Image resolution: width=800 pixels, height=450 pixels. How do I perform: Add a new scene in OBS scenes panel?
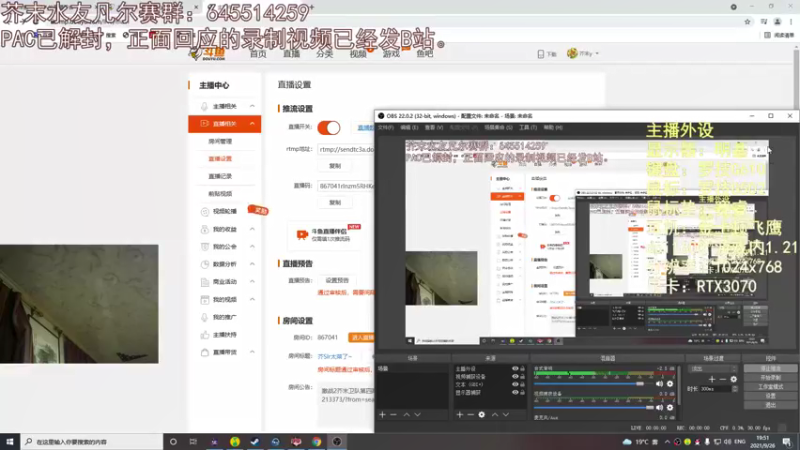382,415
